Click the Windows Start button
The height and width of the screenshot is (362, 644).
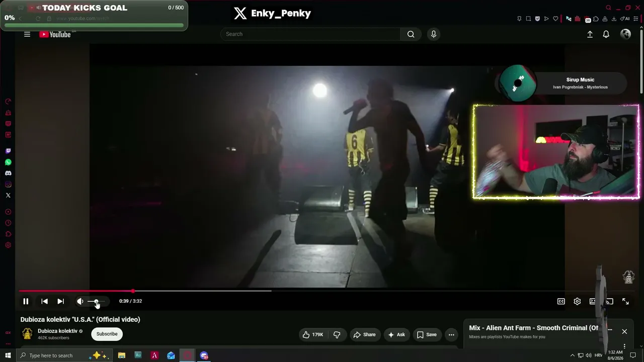[x=8, y=355]
